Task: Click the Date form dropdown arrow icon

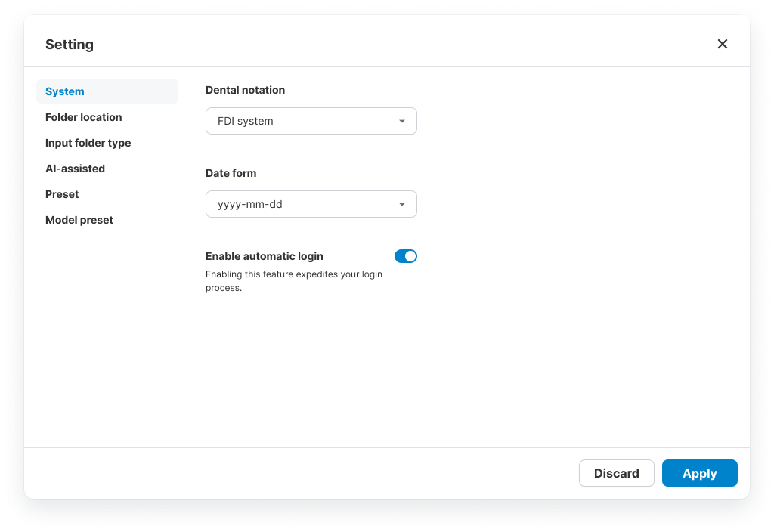Action: (x=402, y=204)
